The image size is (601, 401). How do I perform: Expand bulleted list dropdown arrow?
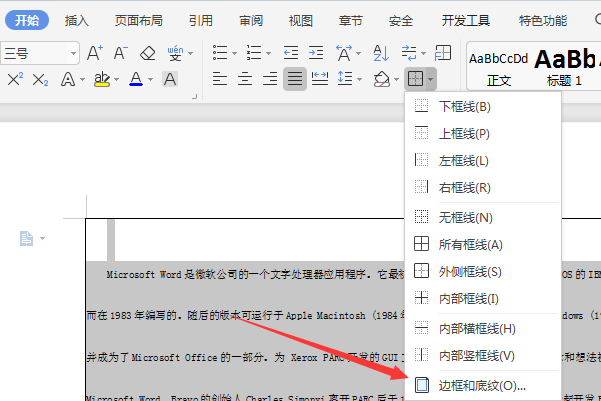pos(235,53)
